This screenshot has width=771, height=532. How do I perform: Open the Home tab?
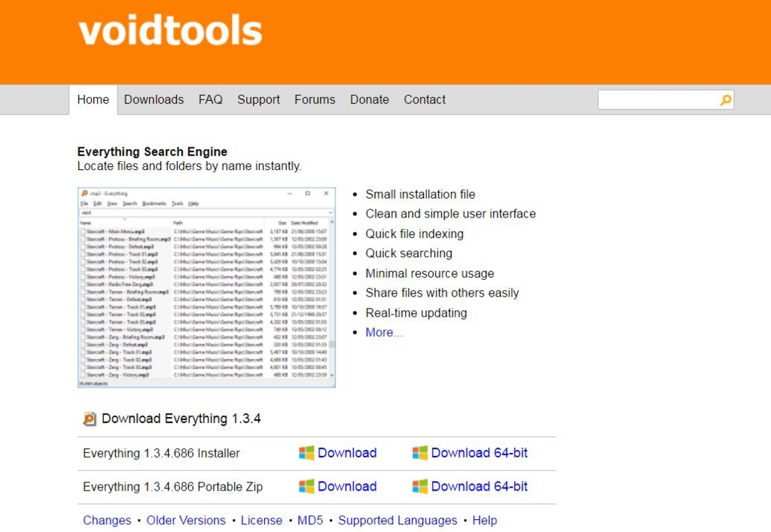tap(93, 100)
